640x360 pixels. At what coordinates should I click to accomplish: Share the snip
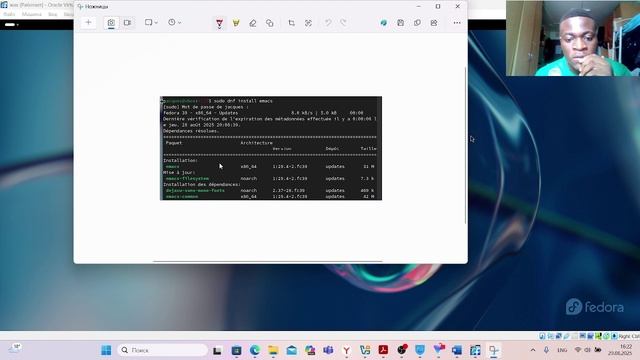click(x=434, y=23)
